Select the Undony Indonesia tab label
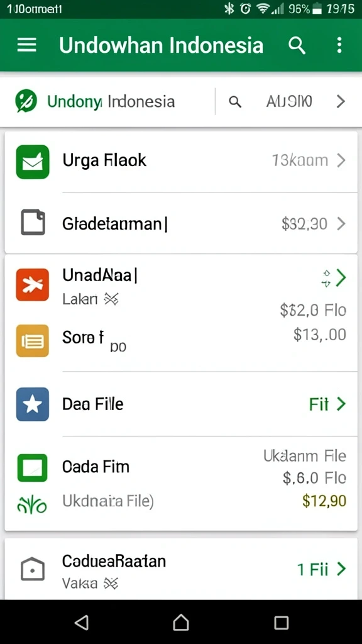This screenshot has height=644, width=362. [x=111, y=101]
